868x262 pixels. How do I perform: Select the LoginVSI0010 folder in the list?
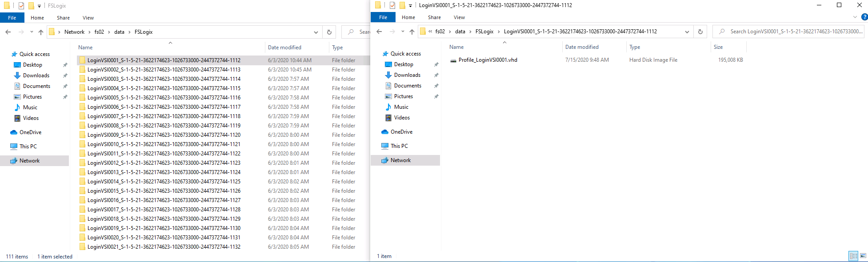(164, 144)
